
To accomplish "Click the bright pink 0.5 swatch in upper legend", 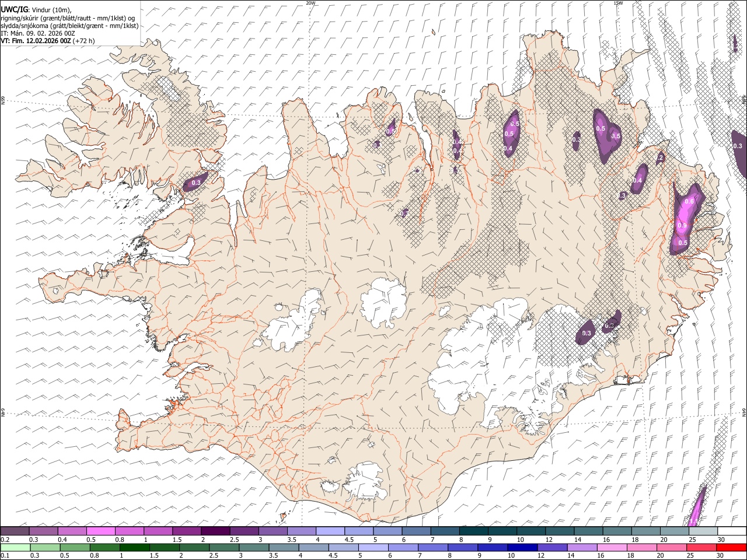I will tap(101, 531).
